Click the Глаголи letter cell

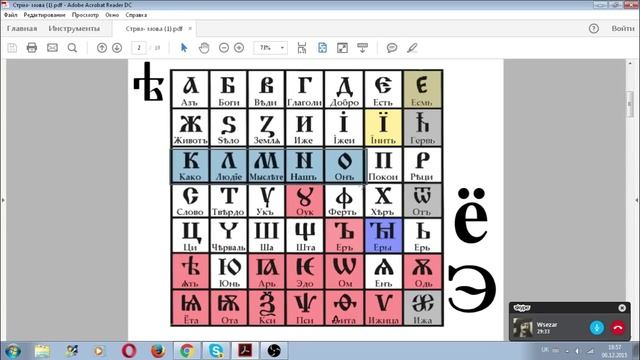click(304, 89)
